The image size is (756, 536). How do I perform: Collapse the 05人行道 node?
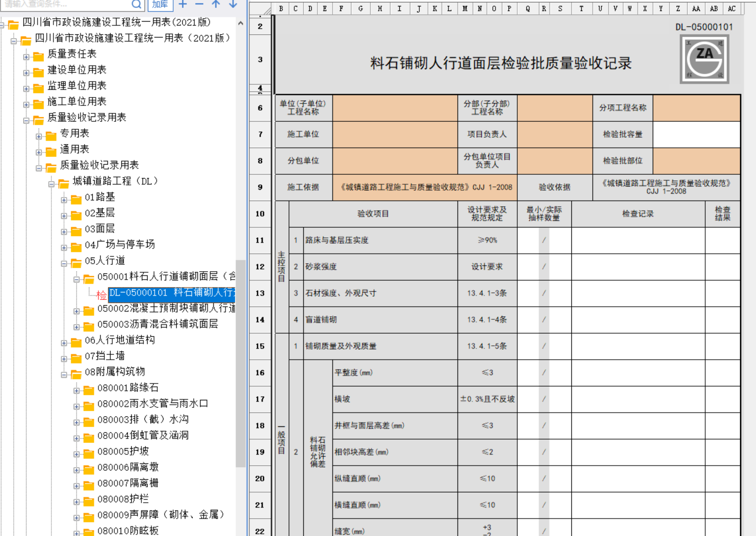(64, 263)
